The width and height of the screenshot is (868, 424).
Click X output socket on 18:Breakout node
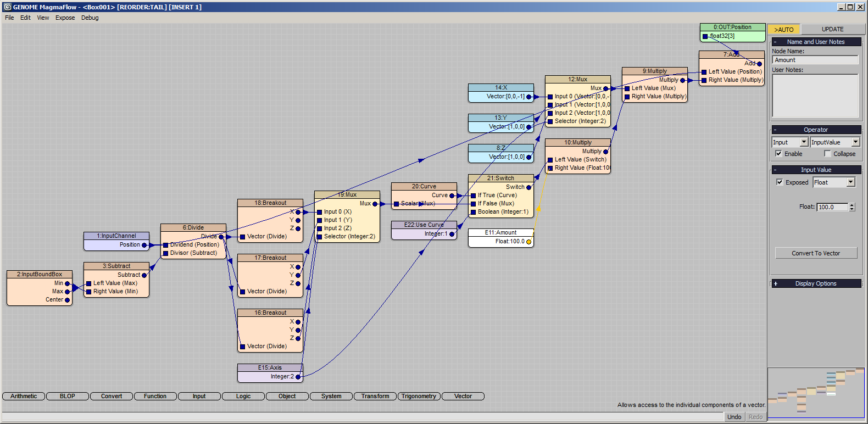pos(298,212)
